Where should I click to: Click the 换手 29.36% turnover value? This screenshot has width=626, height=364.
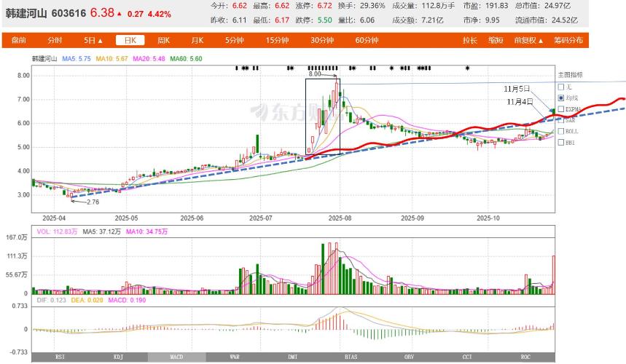[372, 6]
